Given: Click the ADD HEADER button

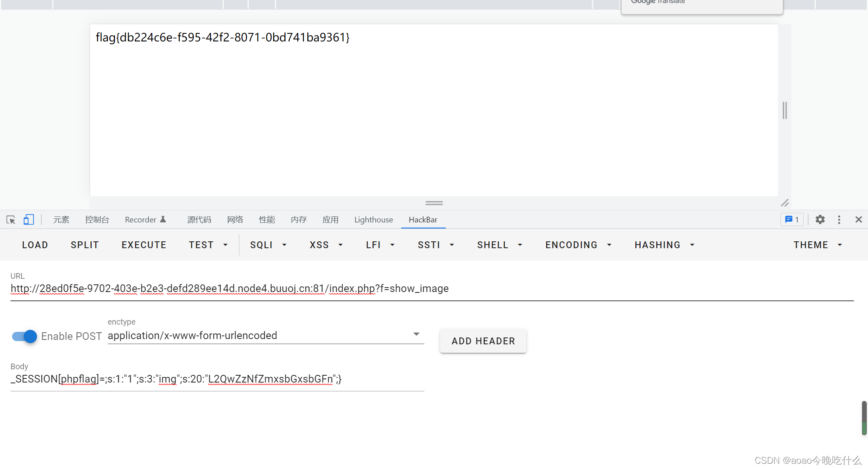Looking at the screenshot, I should tap(483, 341).
